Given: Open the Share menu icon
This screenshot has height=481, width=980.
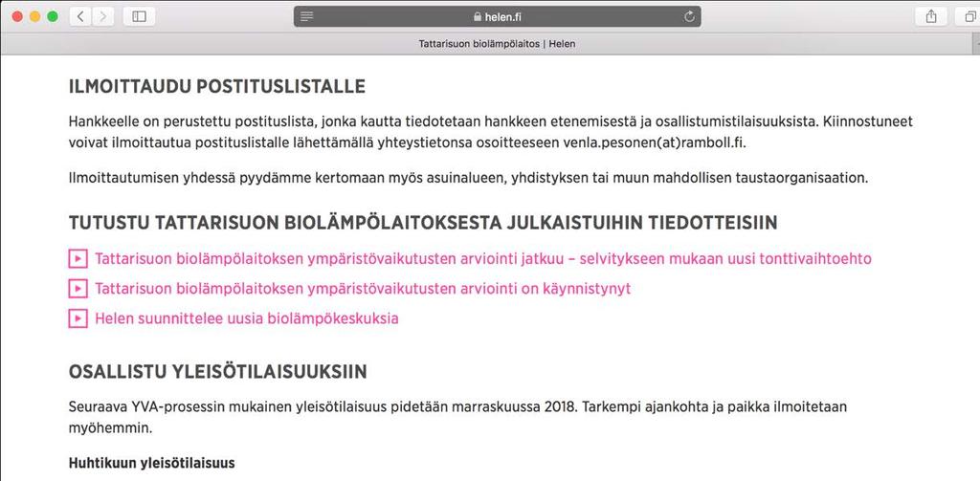Looking at the screenshot, I should coord(931,17).
